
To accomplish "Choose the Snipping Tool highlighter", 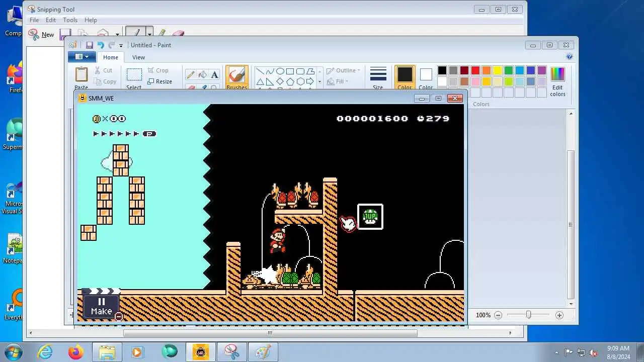I will point(162,33).
